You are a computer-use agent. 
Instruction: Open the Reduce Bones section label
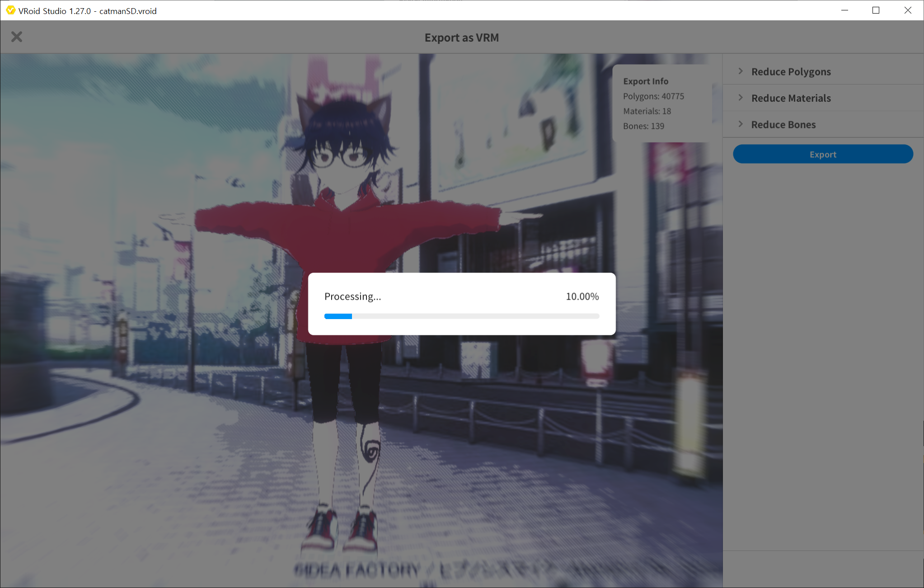coord(783,124)
